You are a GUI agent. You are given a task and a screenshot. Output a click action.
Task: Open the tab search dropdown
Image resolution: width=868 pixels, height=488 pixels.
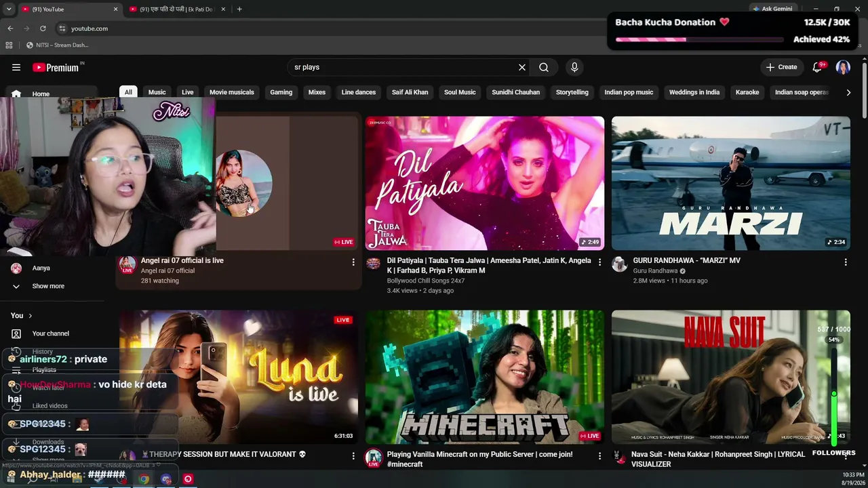click(9, 9)
